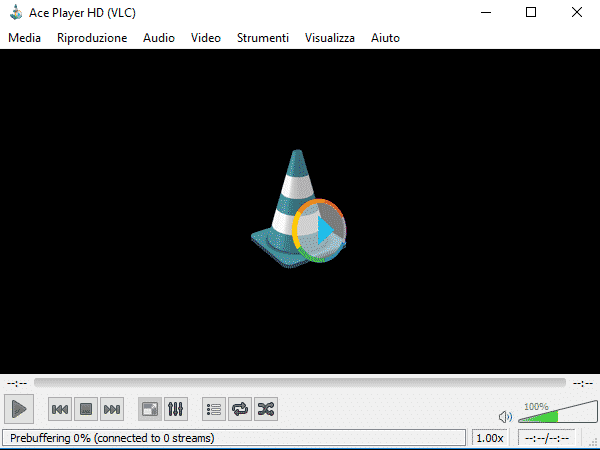600x450 pixels.
Task: Mute audio via speaker icon
Action: tap(505, 416)
